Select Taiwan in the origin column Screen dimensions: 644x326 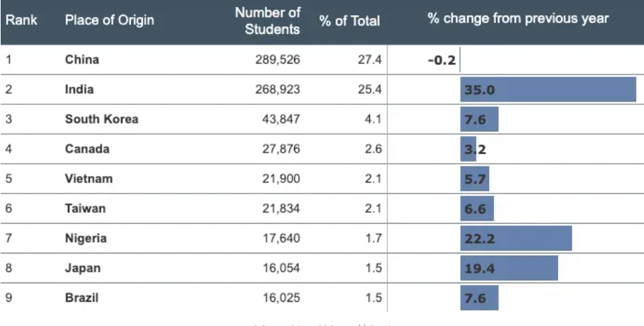pos(86,208)
